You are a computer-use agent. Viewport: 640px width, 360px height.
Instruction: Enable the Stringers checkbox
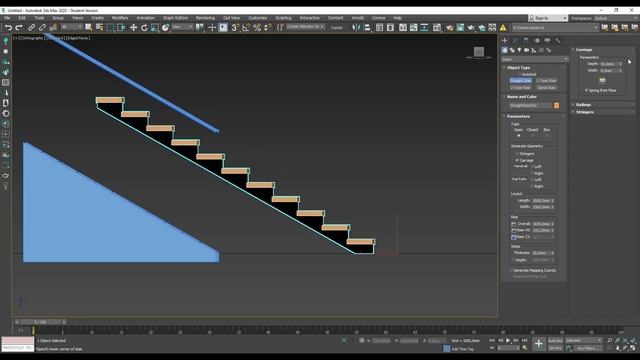point(517,154)
